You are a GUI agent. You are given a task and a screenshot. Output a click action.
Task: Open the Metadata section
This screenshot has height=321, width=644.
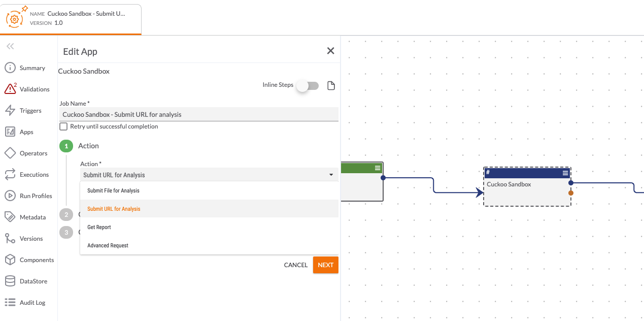[33, 217]
